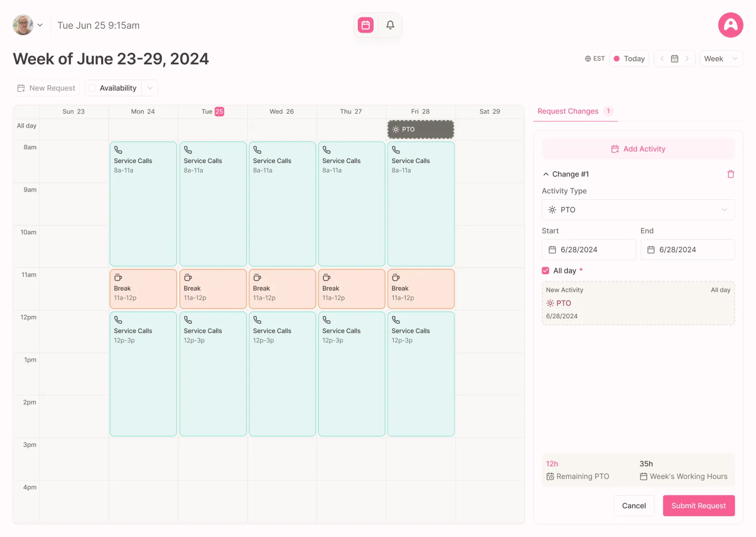Click the mini calendar icon between navigation arrows

(674, 58)
